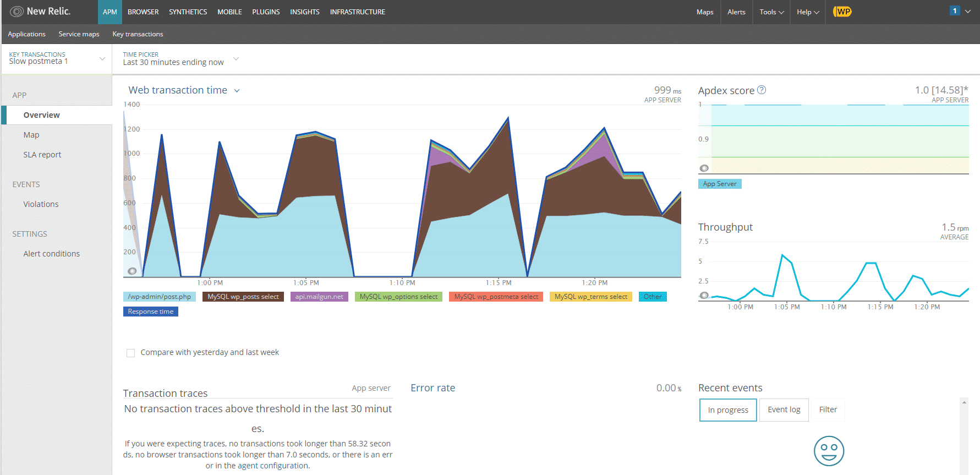Expand the Web transaction time chart selector

(x=237, y=91)
